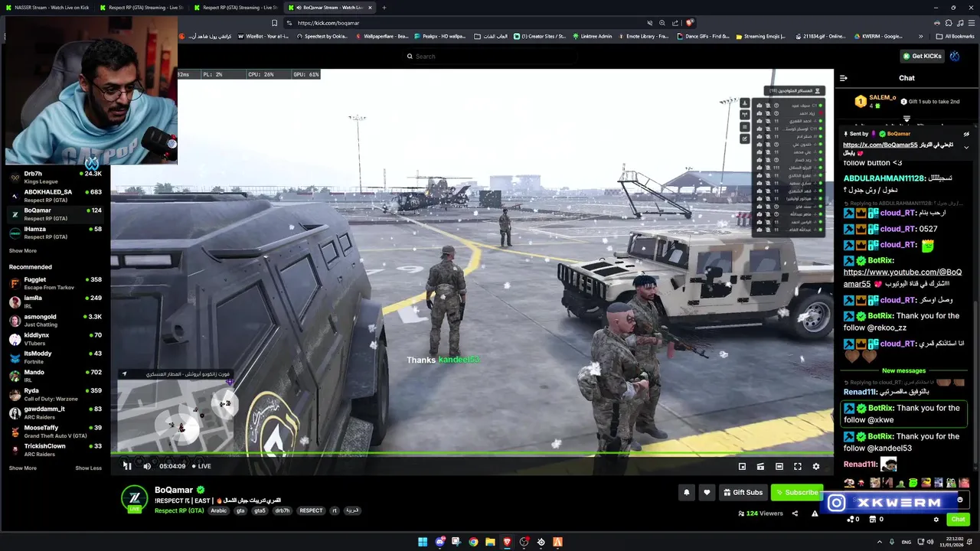Viewport: 980px width, 551px height.
Task: Open All Bookmarks folder
Action: pyautogui.click(x=955, y=36)
